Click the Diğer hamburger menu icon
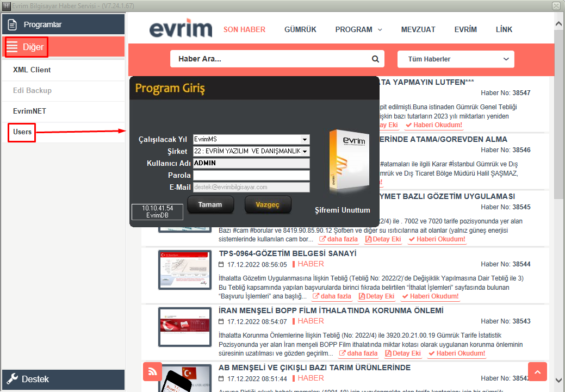The height and width of the screenshot is (392, 565). coord(12,47)
